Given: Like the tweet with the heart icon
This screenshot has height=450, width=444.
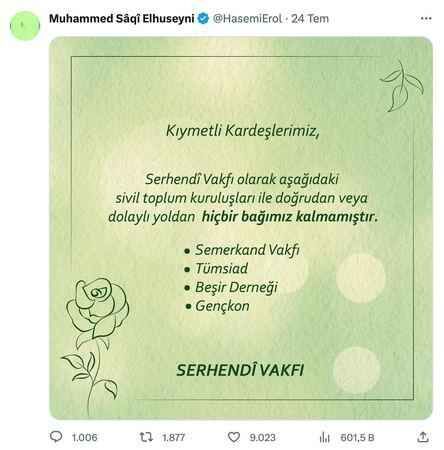Looking at the screenshot, I should point(234,437).
